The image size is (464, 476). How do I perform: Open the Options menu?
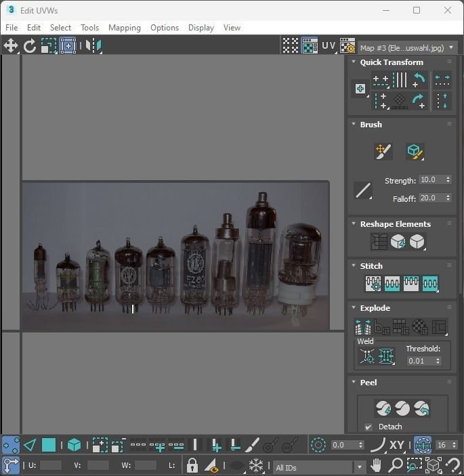pyautogui.click(x=165, y=28)
